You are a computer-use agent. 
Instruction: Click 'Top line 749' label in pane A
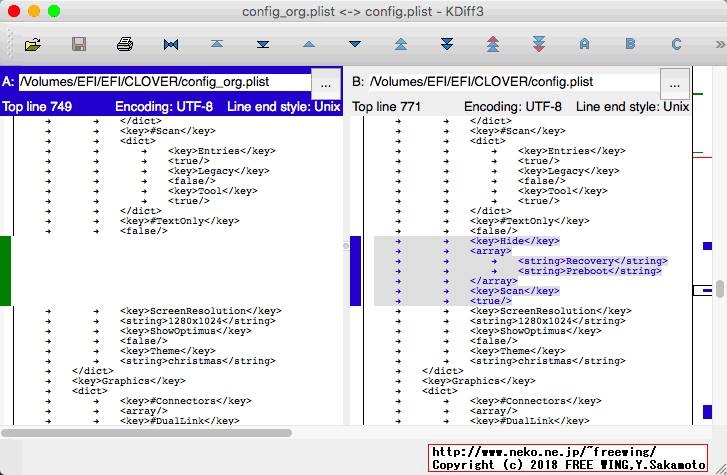(x=37, y=107)
